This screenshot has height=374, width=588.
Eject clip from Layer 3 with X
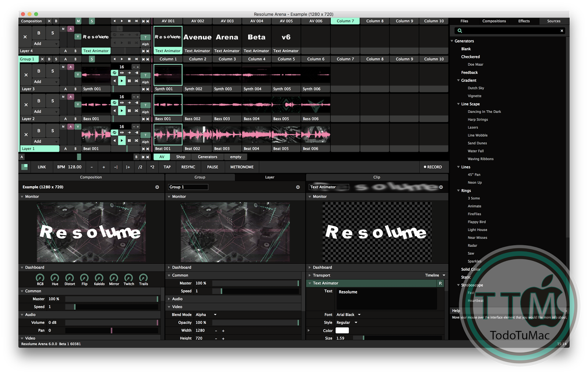pyautogui.click(x=26, y=75)
